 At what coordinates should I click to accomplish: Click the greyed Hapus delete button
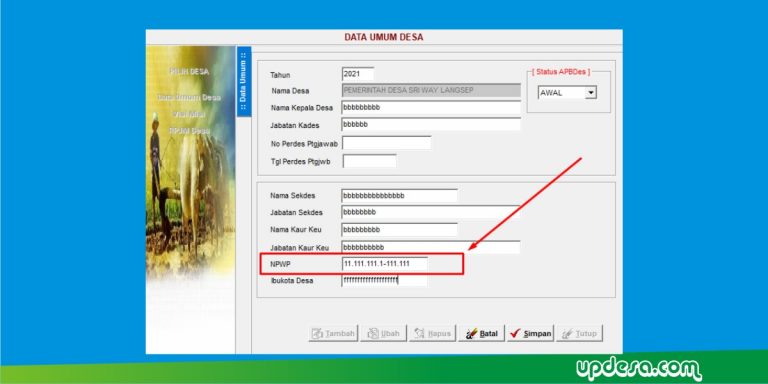[x=432, y=334]
